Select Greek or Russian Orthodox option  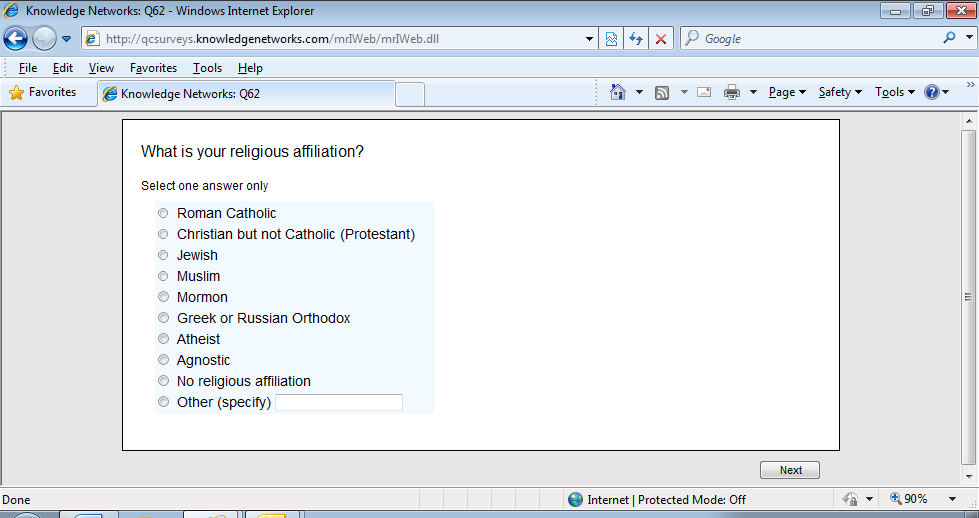tap(163, 318)
